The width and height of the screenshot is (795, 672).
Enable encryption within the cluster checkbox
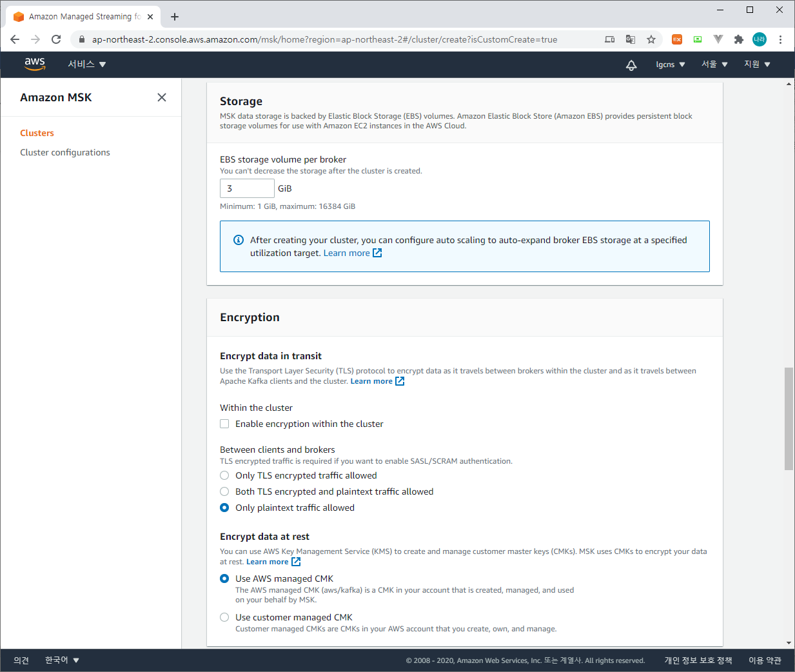click(x=224, y=424)
